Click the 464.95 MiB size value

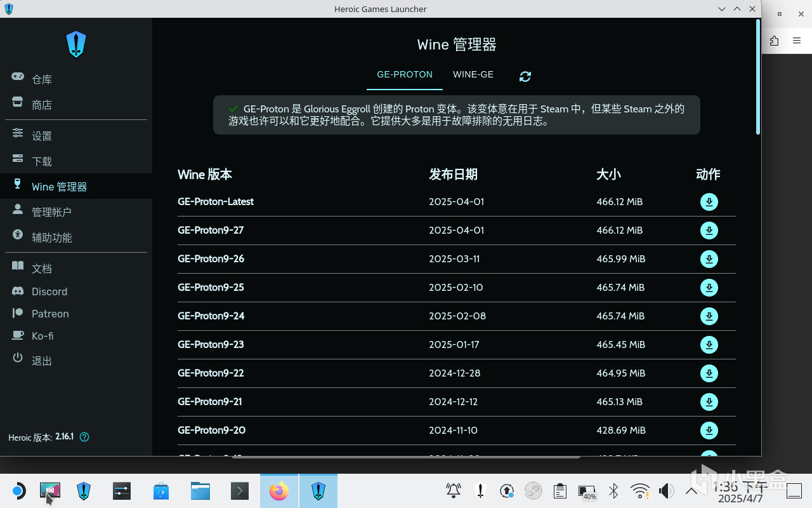pyautogui.click(x=621, y=373)
